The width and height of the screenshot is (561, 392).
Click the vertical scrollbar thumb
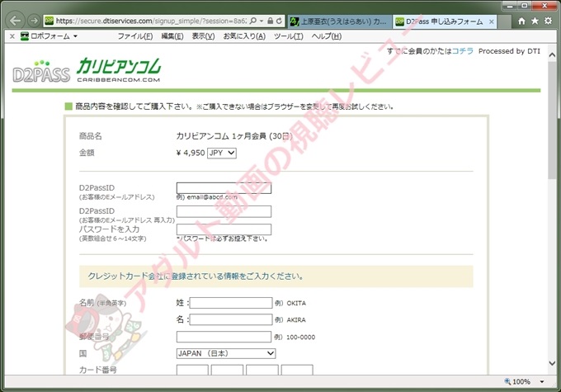pyautogui.click(x=552, y=120)
